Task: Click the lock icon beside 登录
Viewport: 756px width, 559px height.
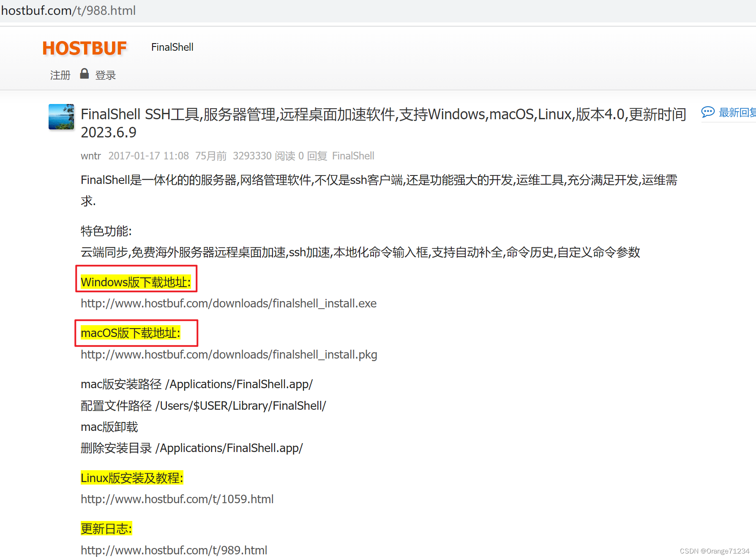Action: coord(85,74)
